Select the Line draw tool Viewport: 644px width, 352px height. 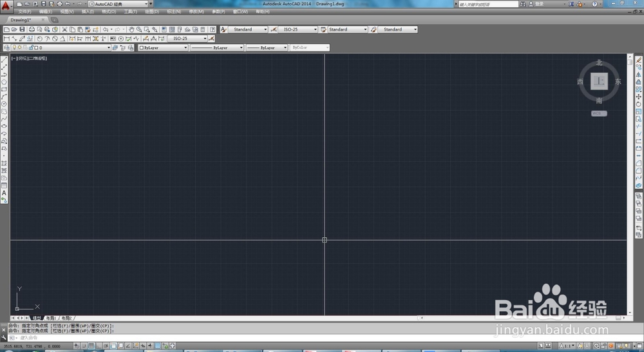tap(4, 59)
